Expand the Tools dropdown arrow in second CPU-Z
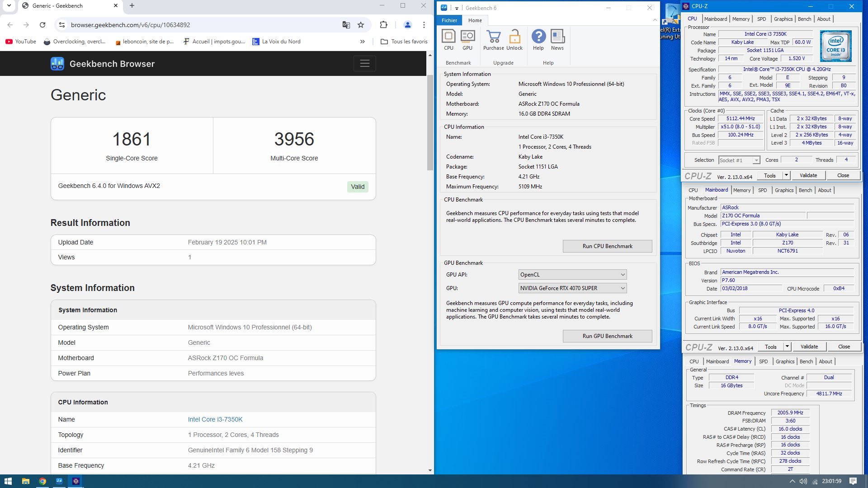Image resolution: width=868 pixels, height=488 pixels. tap(787, 347)
